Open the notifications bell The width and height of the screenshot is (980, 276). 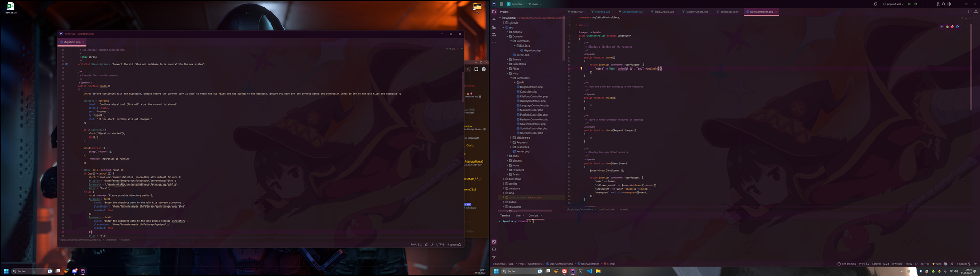[x=976, y=12]
